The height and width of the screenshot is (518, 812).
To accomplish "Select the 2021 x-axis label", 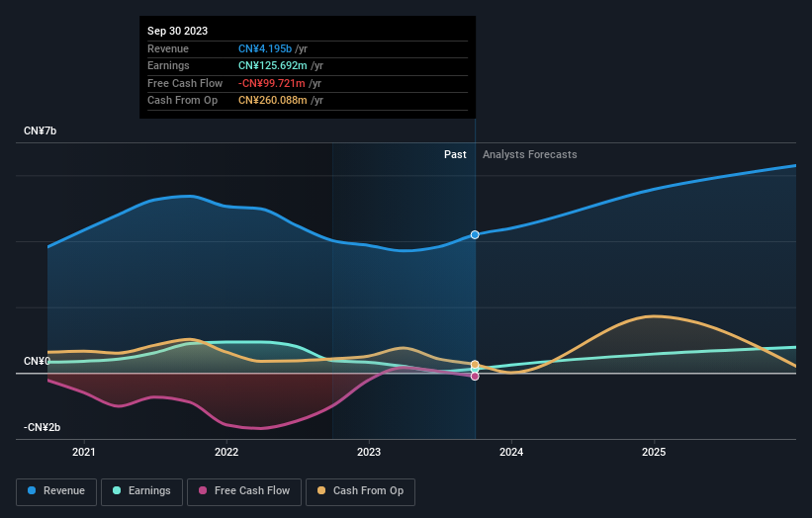I will pyautogui.click(x=84, y=453).
